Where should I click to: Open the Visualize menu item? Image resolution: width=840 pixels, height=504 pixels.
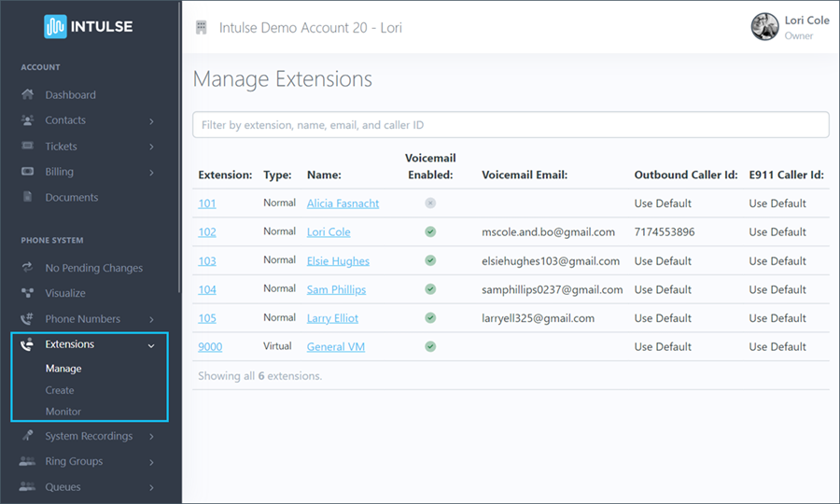[x=65, y=293]
